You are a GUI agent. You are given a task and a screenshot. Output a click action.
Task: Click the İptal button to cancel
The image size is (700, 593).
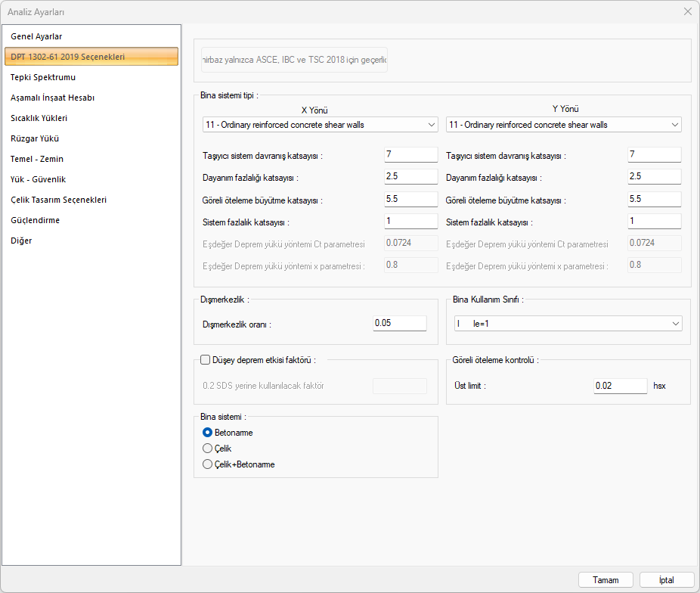click(666, 580)
